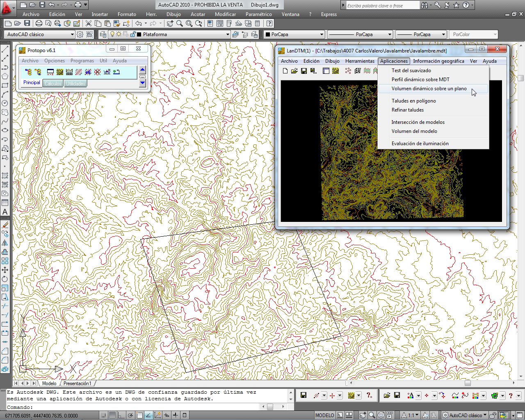The width and height of the screenshot is (525, 420).
Task: Select 'Taludes en polígono' entry
Action: click(x=413, y=101)
